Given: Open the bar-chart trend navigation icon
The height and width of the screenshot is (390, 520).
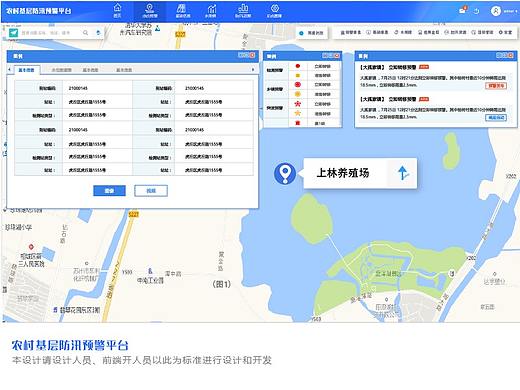Looking at the screenshot, I should (x=211, y=11).
